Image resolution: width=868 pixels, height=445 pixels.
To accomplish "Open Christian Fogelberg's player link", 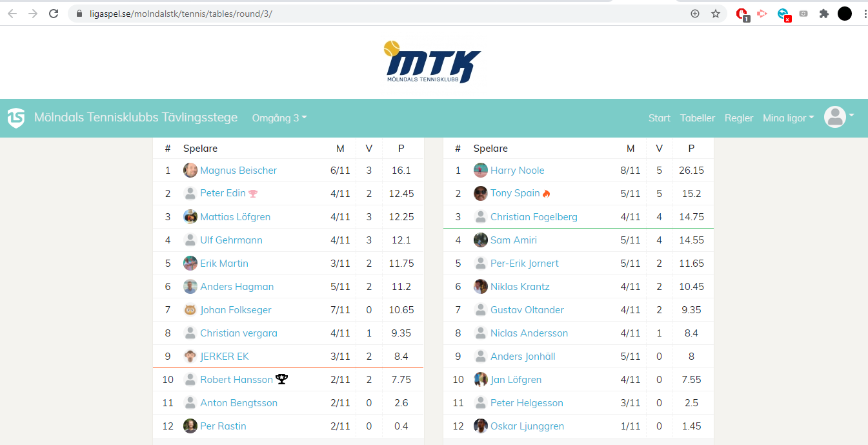I will 533,217.
